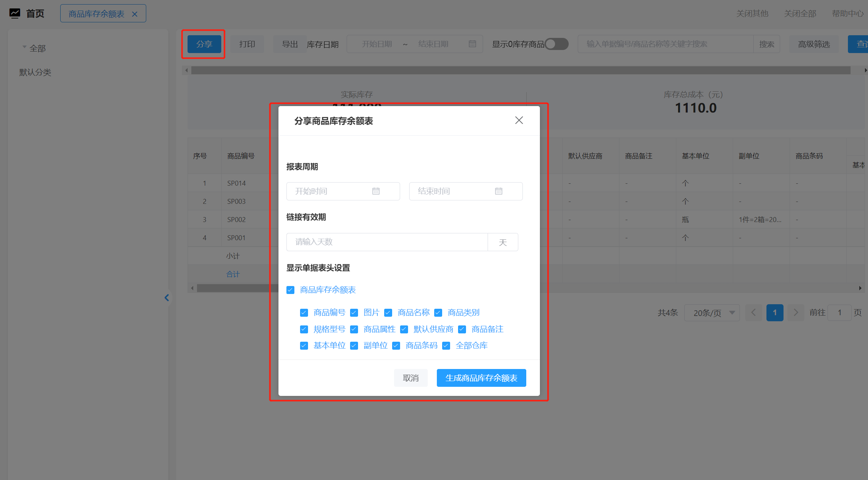868x480 pixels.
Task: Uncheck the 商品库存余额表 master checkbox
Action: (x=291, y=290)
